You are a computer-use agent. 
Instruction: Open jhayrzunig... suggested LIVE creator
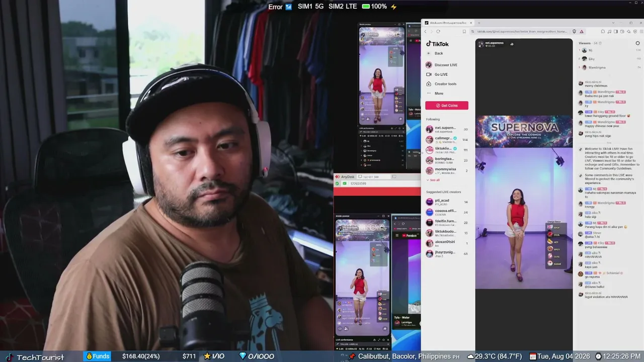(x=447, y=253)
